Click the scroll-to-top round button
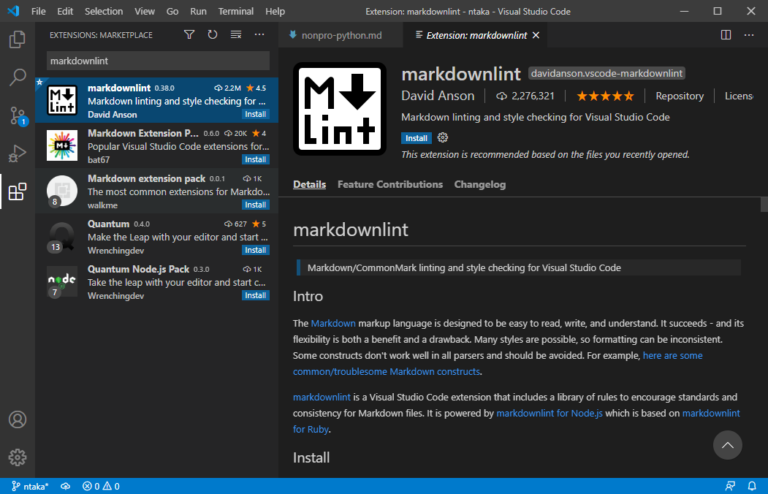This screenshot has height=494, width=768. tap(727, 445)
